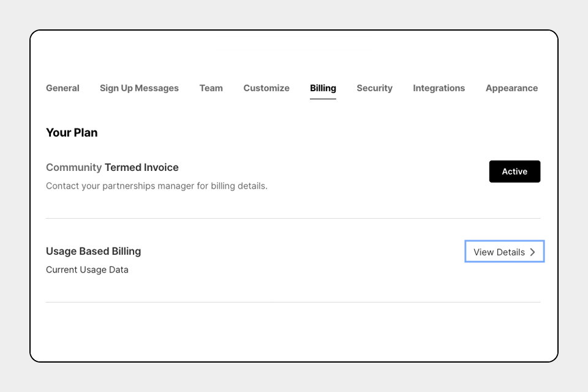Click the divider line below Current Usage Data
This screenshot has height=392, width=588.
click(293, 302)
